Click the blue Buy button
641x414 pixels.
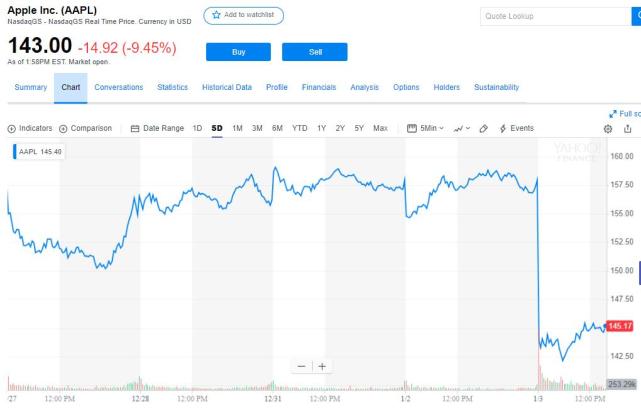tap(238, 52)
